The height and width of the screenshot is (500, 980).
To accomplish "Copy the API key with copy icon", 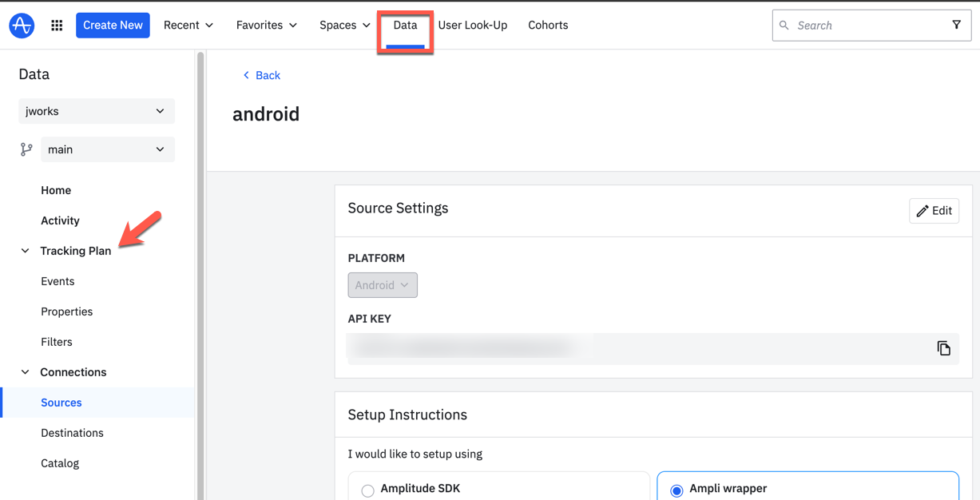I will 943,348.
